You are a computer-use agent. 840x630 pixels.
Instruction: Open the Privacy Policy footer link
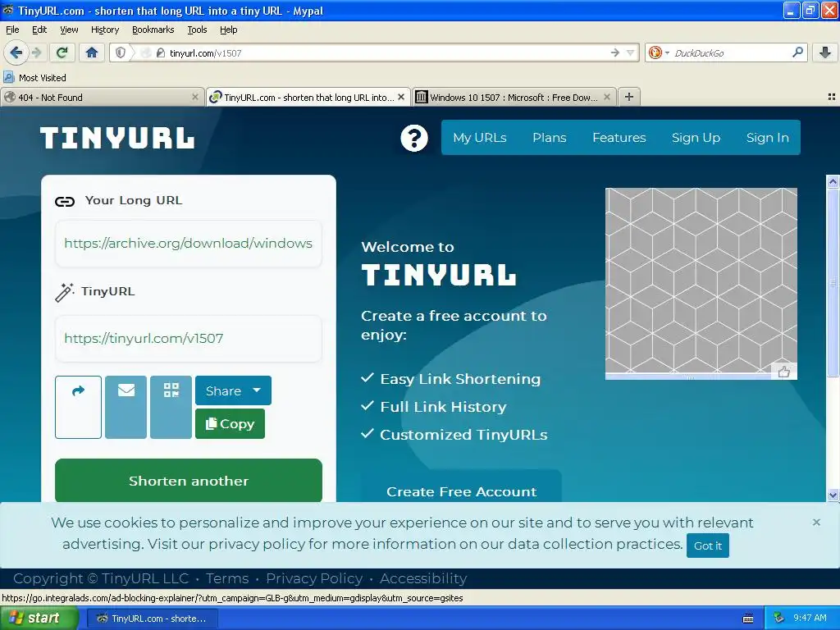point(314,578)
